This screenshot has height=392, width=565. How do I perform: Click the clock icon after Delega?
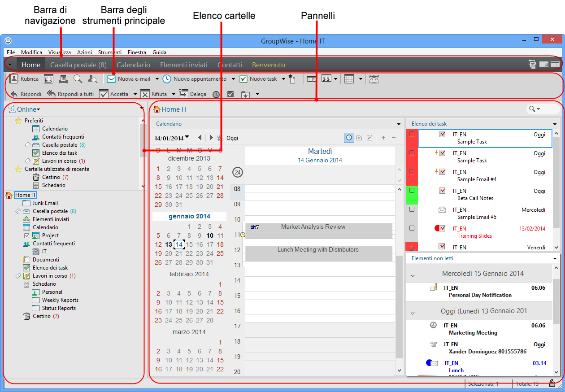(x=216, y=94)
